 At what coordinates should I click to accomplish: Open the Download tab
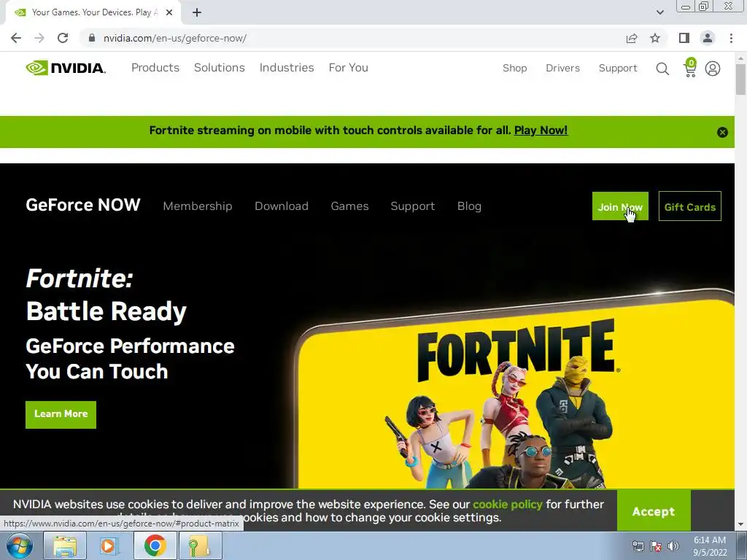point(282,206)
